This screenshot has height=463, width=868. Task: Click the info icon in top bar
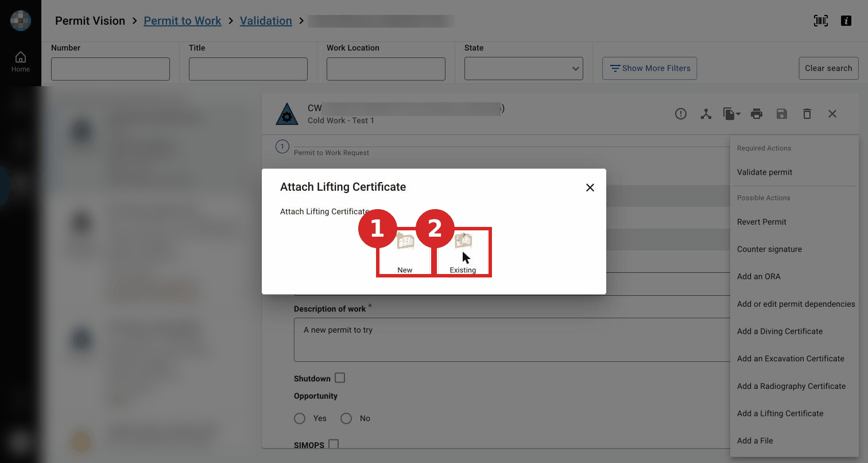(x=846, y=21)
